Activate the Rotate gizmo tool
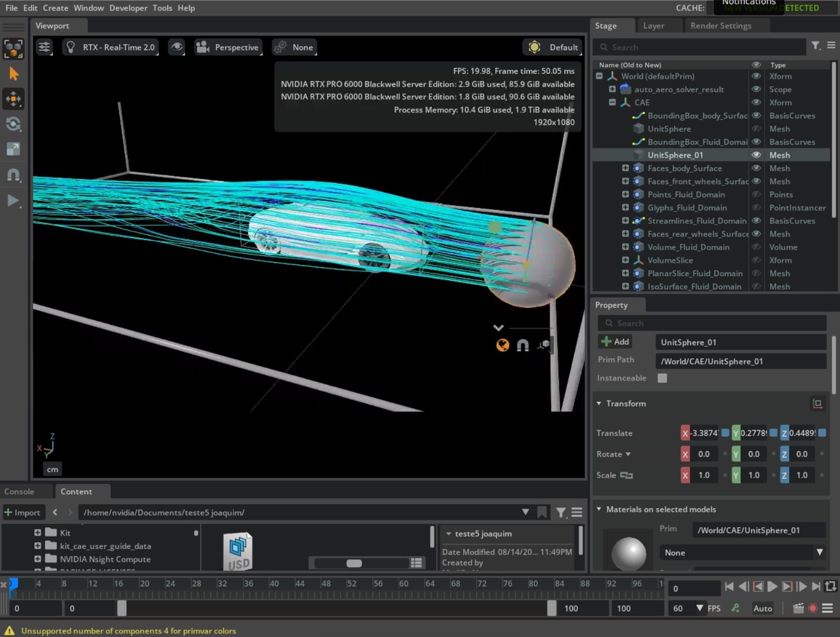Screen dimensions: 840x637 [x=13, y=124]
